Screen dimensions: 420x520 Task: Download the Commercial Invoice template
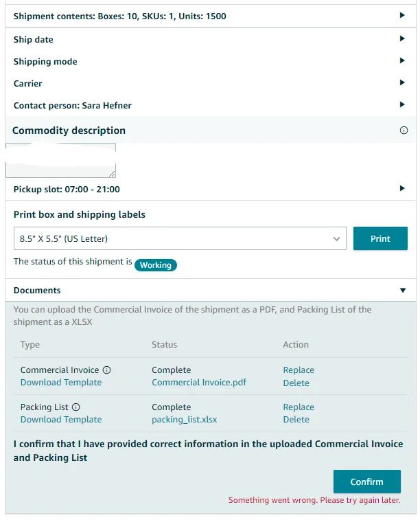tap(61, 383)
